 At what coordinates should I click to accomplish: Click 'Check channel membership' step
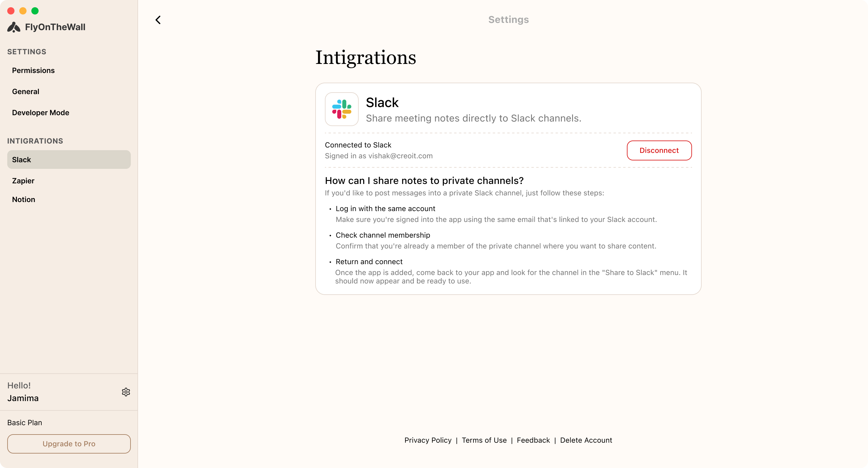[x=383, y=235]
